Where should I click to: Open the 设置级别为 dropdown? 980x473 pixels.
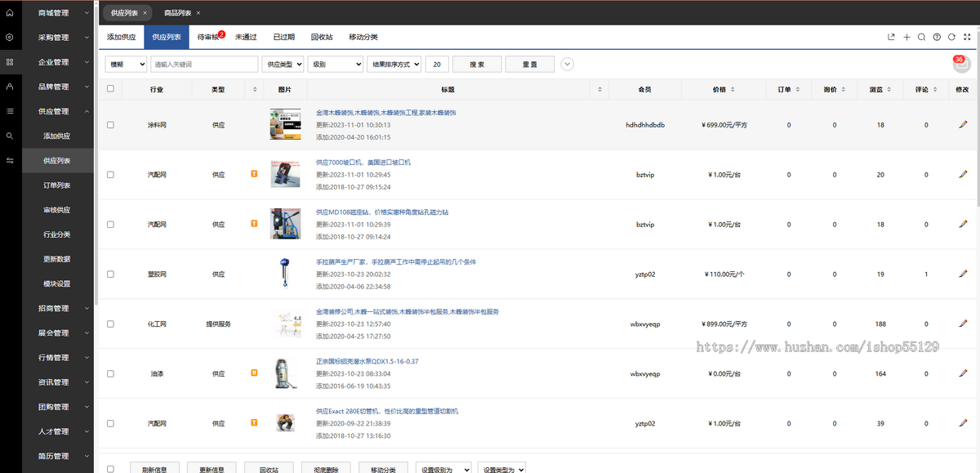[x=443, y=469]
